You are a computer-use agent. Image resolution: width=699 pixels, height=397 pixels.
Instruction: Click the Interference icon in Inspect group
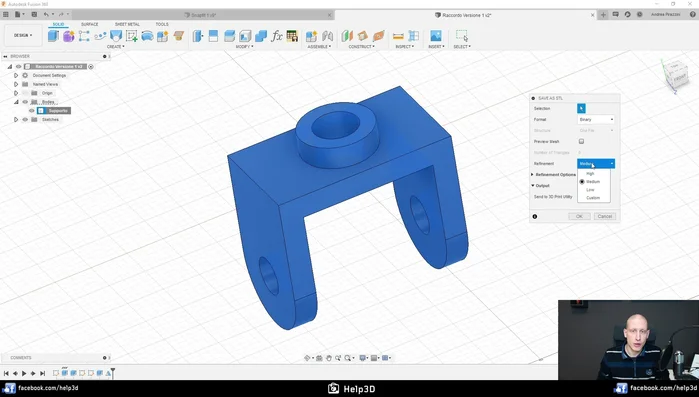(x=414, y=36)
